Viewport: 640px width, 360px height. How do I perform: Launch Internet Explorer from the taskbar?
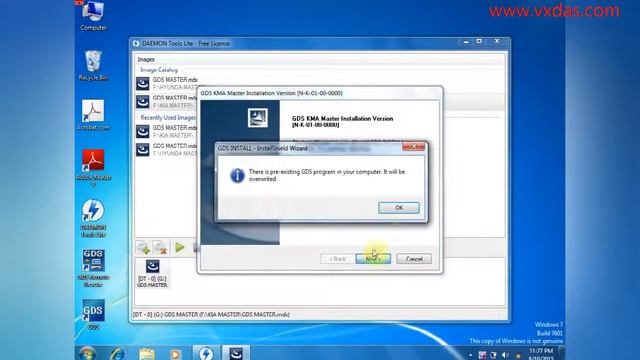coord(117,353)
